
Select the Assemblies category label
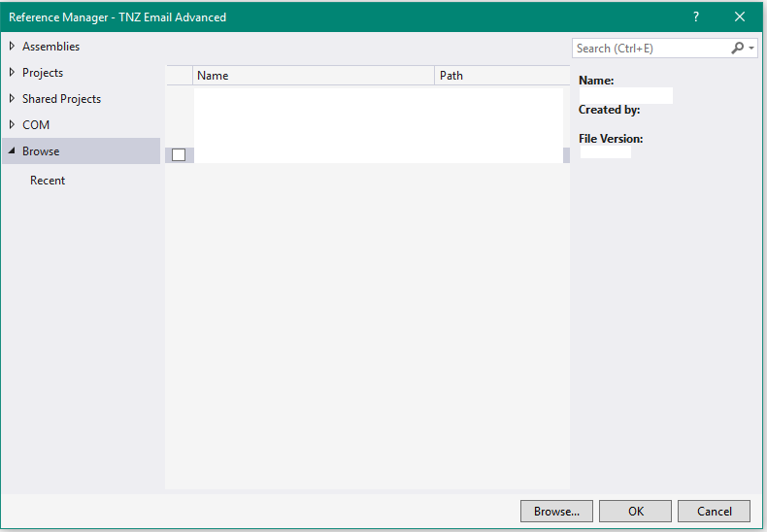point(50,47)
